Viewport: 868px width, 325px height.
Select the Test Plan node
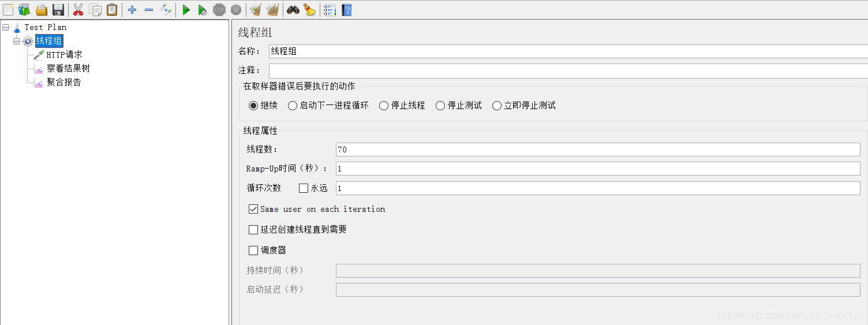pyautogui.click(x=46, y=27)
